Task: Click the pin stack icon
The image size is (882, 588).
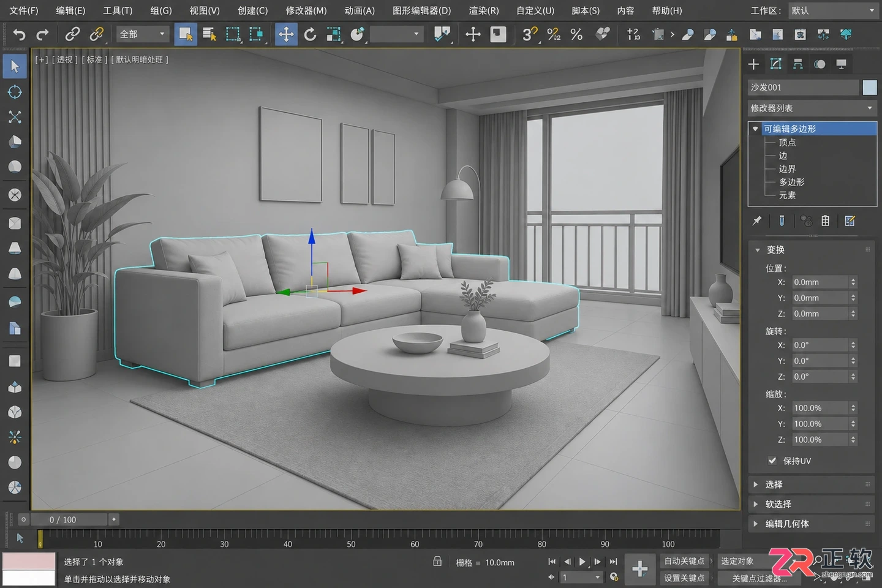Action: pyautogui.click(x=757, y=221)
